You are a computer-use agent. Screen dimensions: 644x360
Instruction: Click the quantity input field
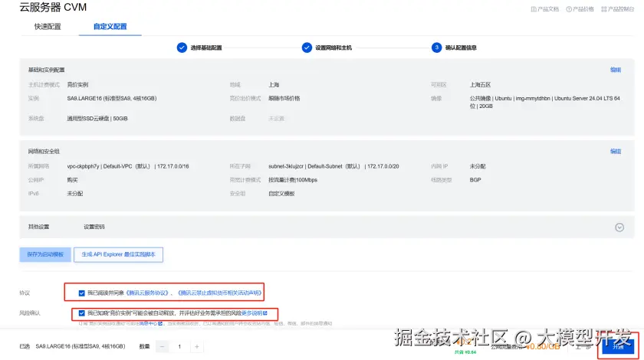point(179,347)
